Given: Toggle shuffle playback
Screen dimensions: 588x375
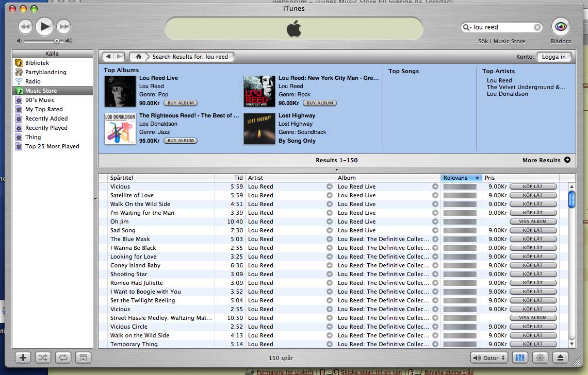Looking at the screenshot, I should coord(43,358).
